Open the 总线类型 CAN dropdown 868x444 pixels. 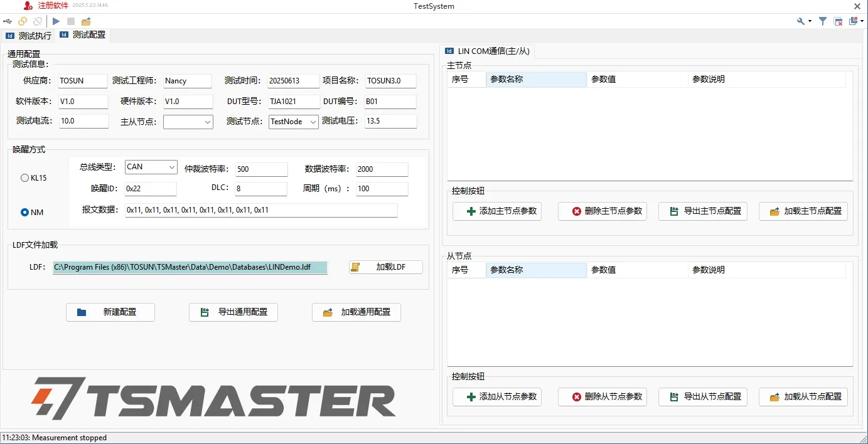pos(151,166)
